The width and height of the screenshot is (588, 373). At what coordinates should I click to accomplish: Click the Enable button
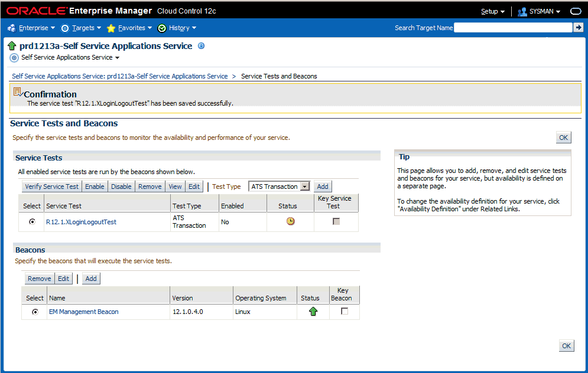point(95,186)
